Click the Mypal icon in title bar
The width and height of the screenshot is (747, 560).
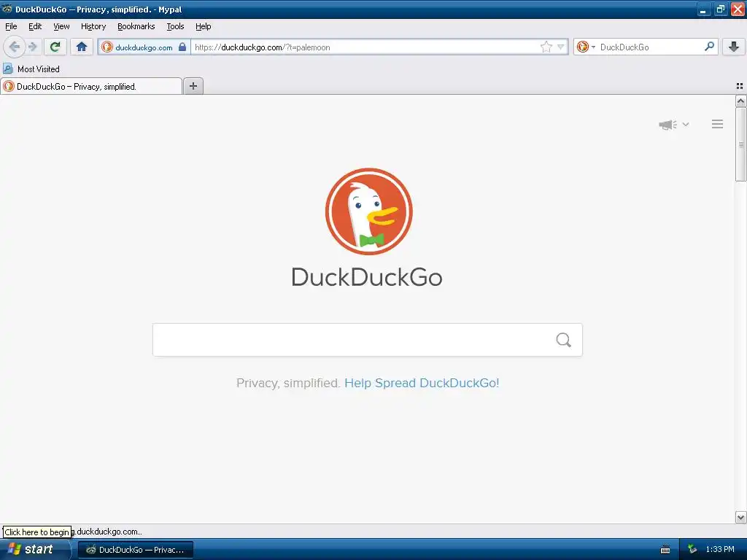pos(7,9)
